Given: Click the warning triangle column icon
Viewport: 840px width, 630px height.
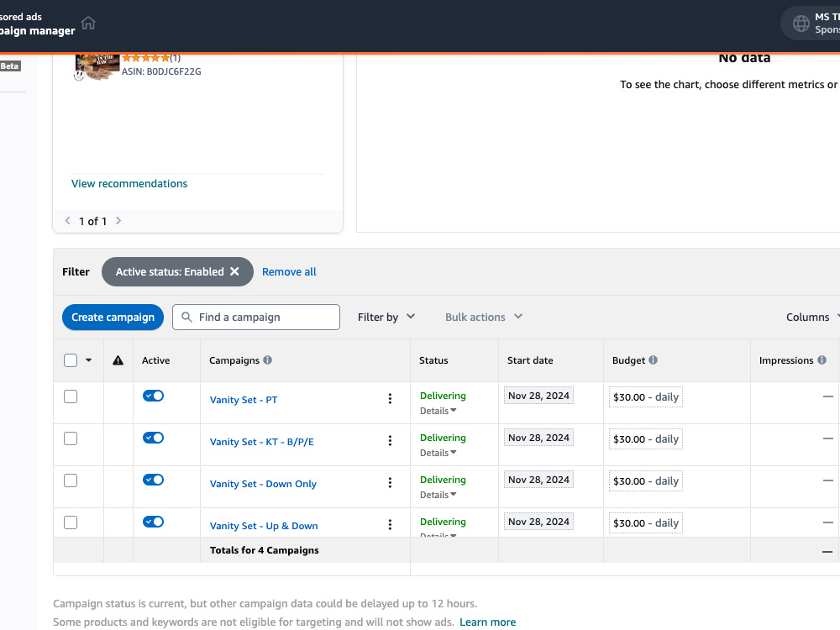Looking at the screenshot, I should coord(118,360).
